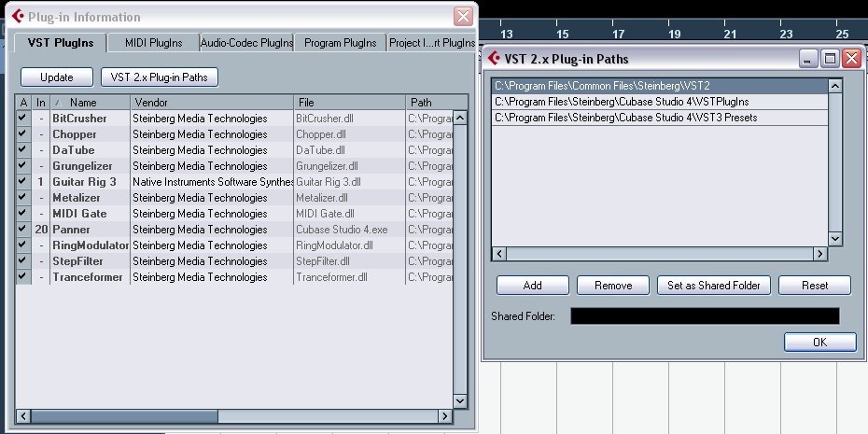Click Remove in the plug-in paths dialog
The width and height of the screenshot is (868, 434).
613,285
